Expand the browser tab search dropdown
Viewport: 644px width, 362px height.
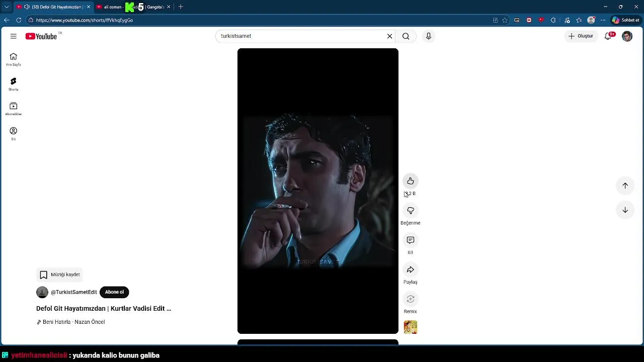point(7,7)
